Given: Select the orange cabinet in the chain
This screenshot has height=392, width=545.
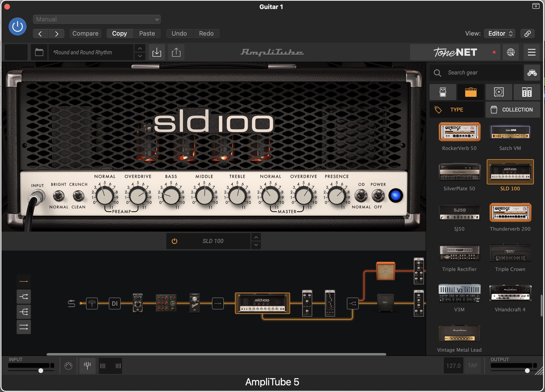Looking at the screenshot, I should pyautogui.click(x=385, y=271).
